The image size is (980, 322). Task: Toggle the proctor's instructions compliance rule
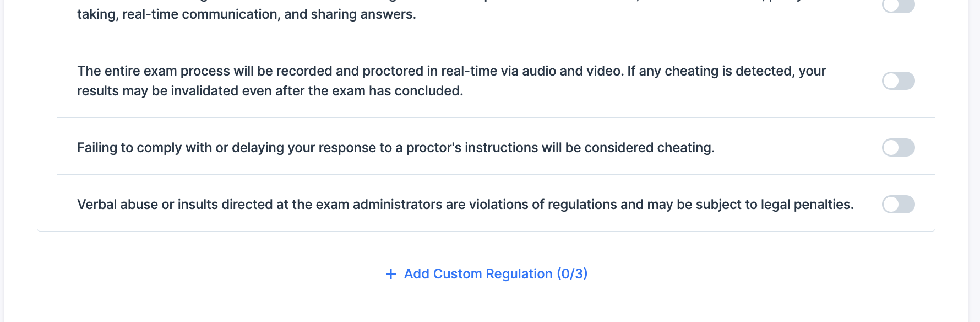click(898, 148)
